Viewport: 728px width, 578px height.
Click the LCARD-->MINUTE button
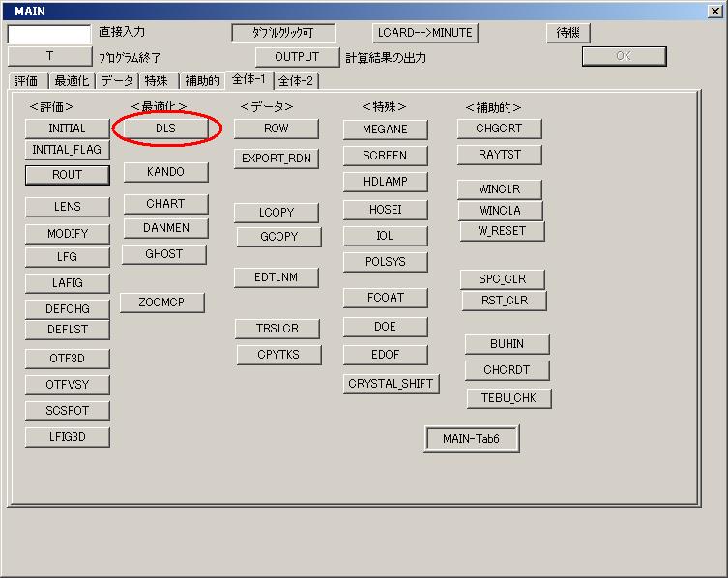click(424, 33)
